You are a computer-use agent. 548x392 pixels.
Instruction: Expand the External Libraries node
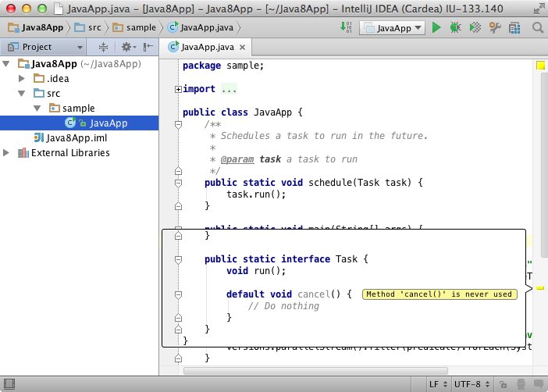(8, 153)
